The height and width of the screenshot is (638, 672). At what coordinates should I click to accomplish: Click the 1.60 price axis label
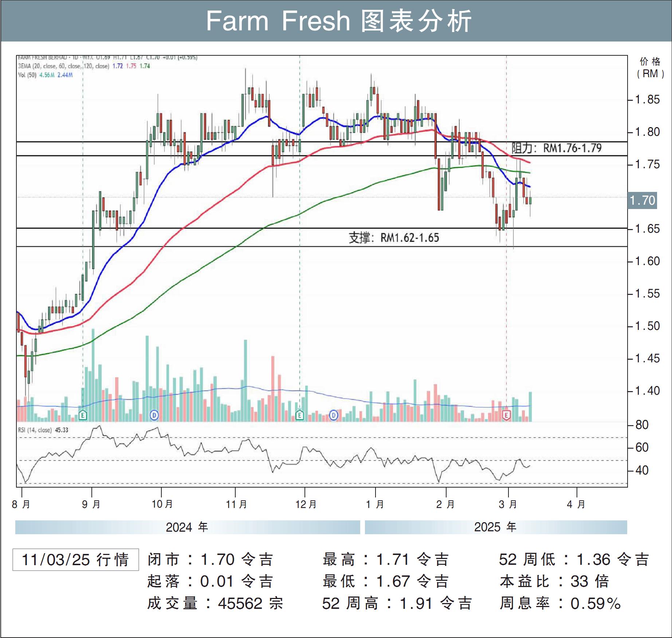[648, 261]
